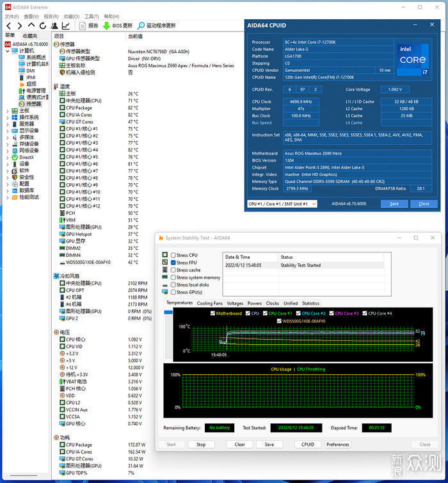Expand the 主板 node in the tree
This screenshot has width=448, height=483.
click(x=8, y=111)
